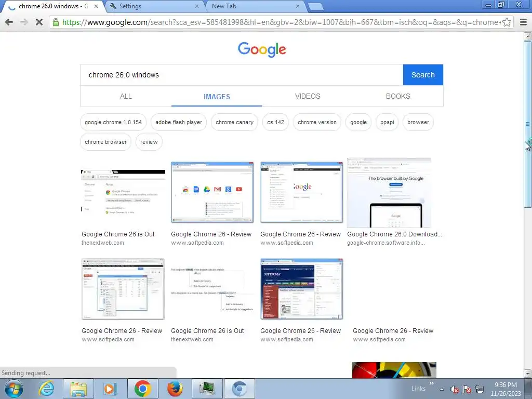This screenshot has height=399, width=532.
Task: Filter by cs 142 chip
Action: pos(275,122)
